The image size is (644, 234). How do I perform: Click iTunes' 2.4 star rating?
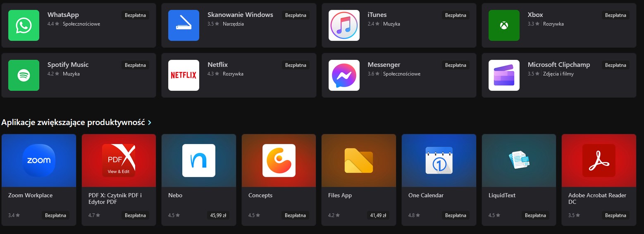click(374, 24)
